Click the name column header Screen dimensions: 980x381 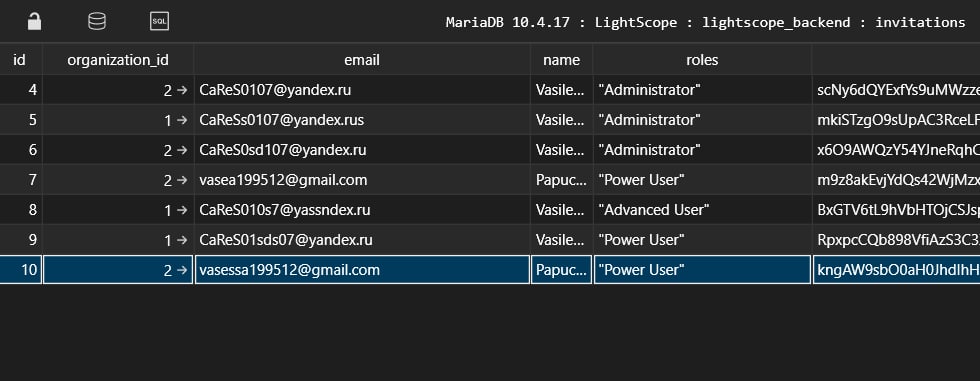pos(561,60)
